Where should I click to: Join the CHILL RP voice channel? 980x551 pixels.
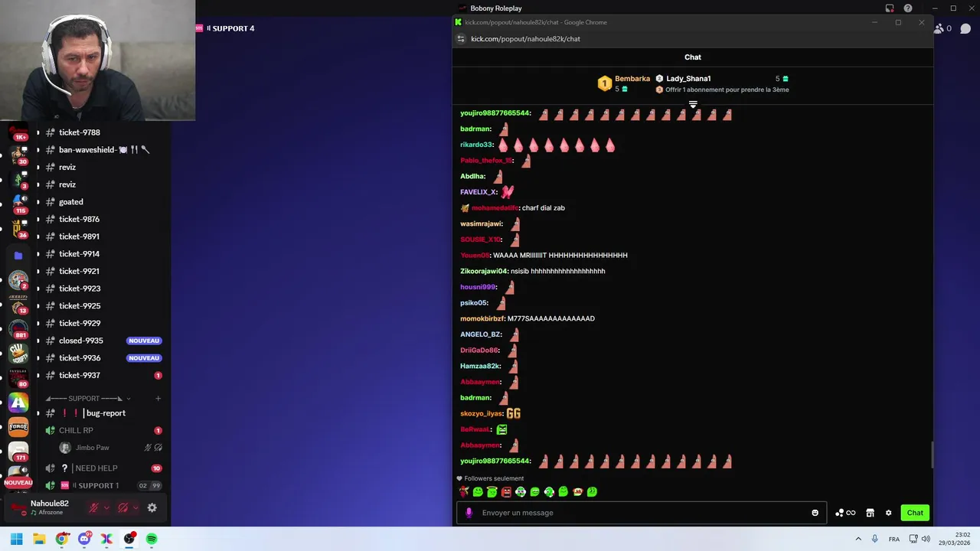(103, 430)
